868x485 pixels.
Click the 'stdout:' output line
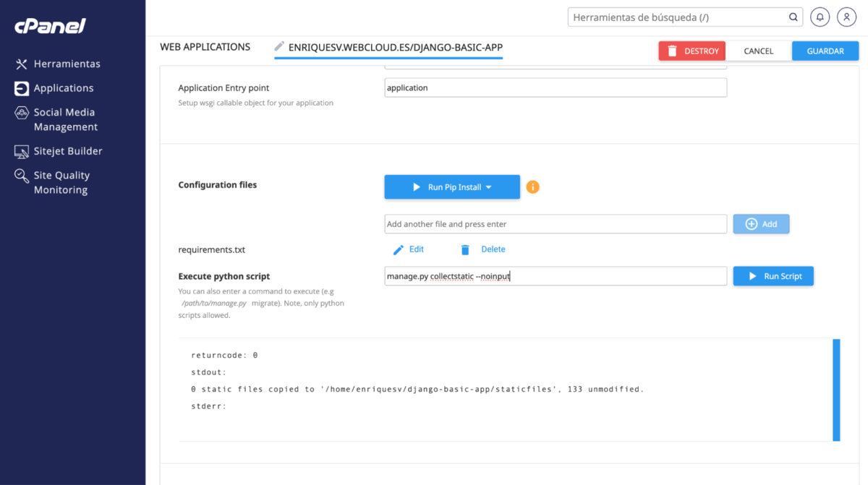pyautogui.click(x=209, y=372)
